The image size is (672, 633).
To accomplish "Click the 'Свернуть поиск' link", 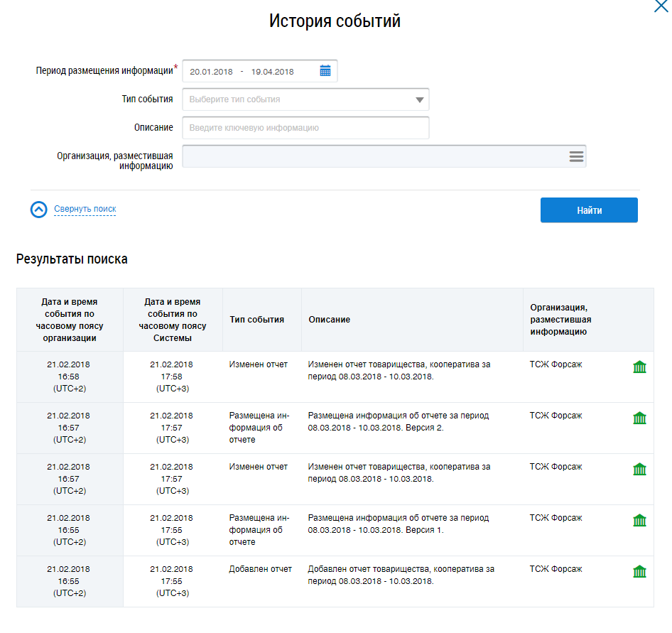I will pyautogui.click(x=85, y=209).
